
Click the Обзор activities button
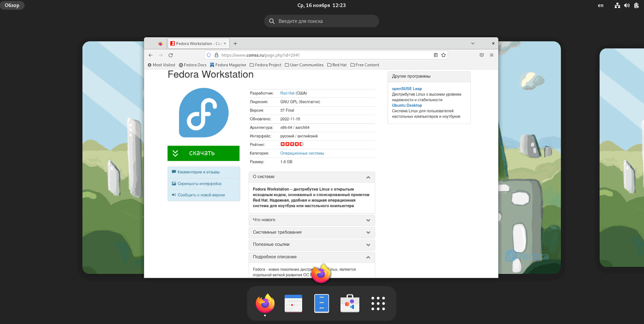coord(12,6)
